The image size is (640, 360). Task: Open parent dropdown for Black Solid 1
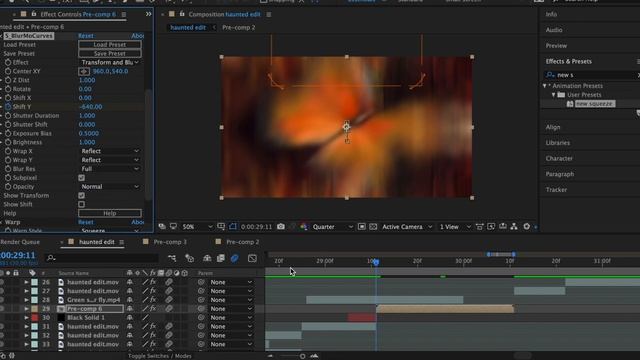coord(231,318)
